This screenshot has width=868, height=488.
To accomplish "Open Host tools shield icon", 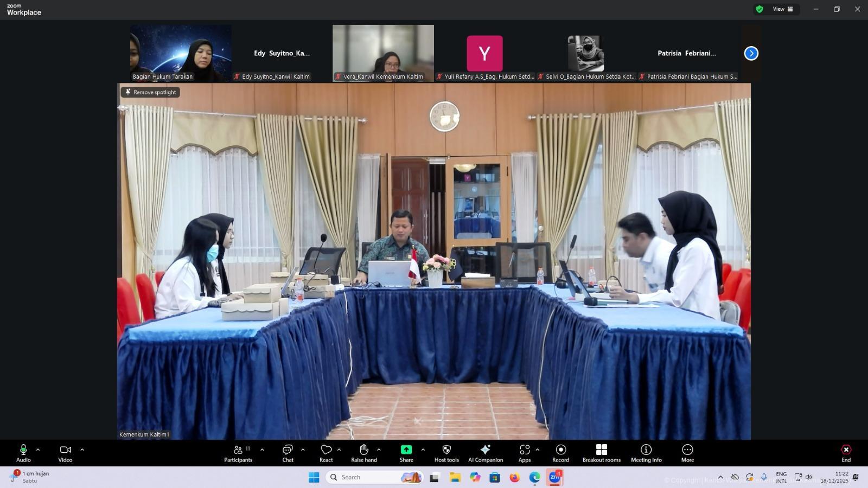I will coord(446,453).
